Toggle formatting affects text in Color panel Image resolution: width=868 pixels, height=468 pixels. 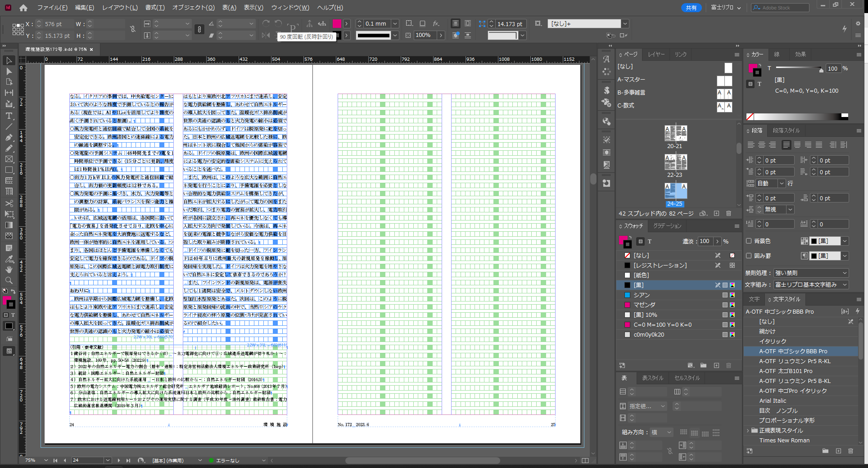(x=759, y=84)
